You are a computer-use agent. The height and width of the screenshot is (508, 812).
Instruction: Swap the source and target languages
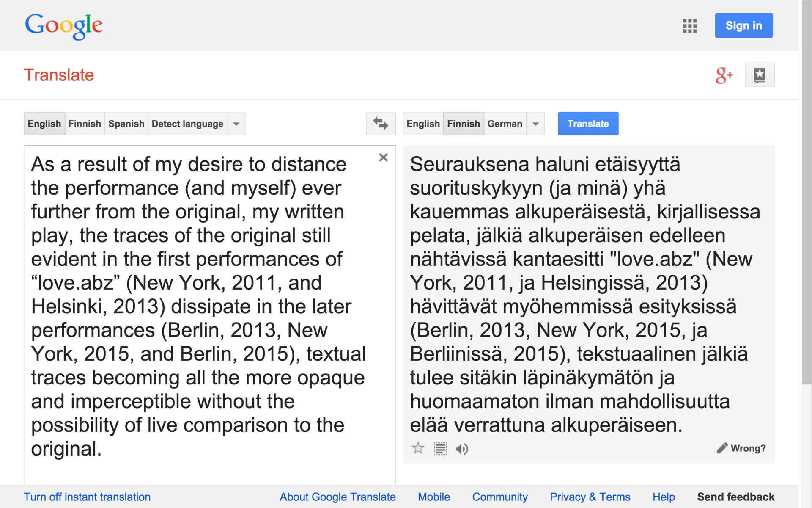[381, 124]
